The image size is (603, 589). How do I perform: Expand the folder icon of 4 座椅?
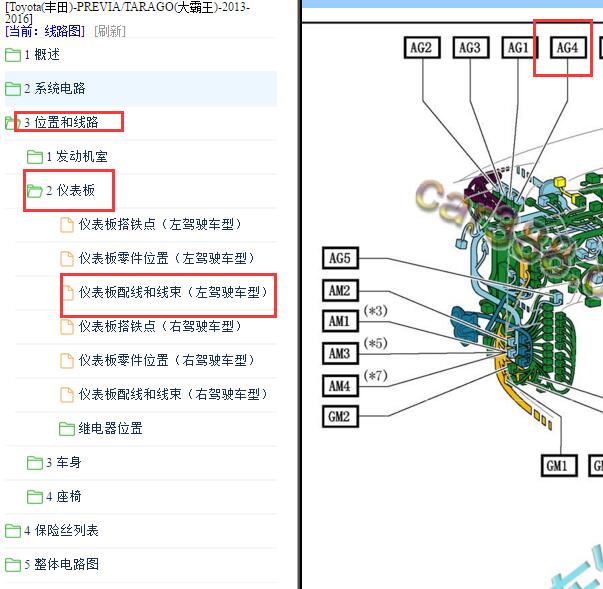point(35,497)
